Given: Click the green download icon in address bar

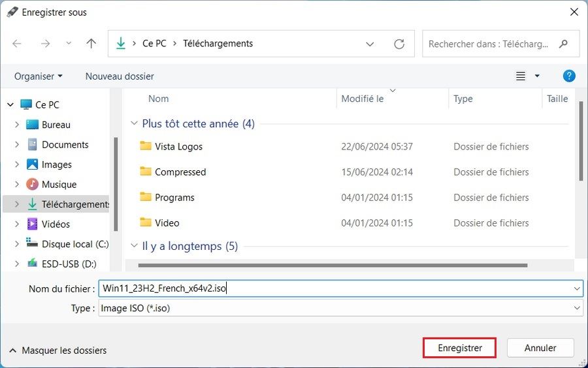Looking at the screenshot, I should (x=121, y=44).
